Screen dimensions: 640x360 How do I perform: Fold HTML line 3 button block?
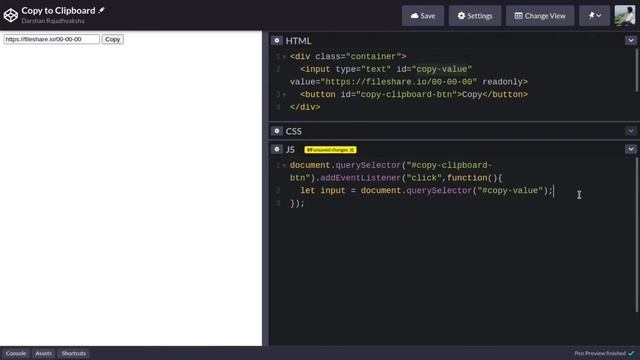(284, 95)
